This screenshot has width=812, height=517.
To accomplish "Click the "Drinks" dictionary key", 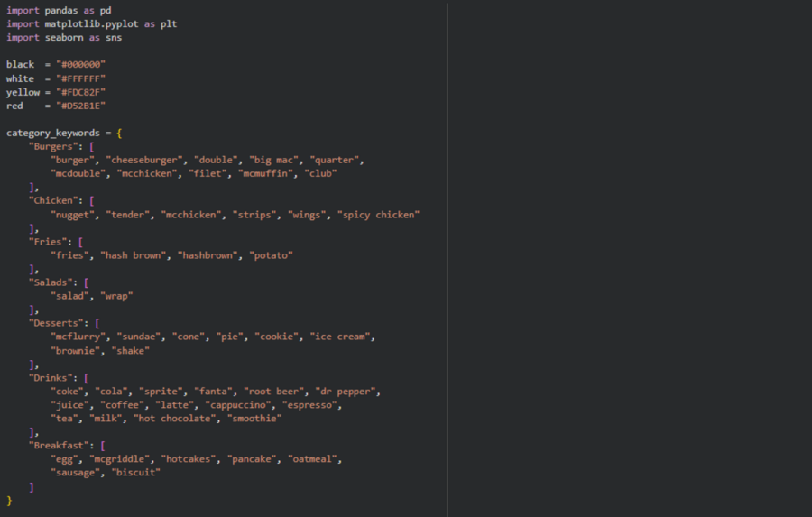I will [51, 377].
